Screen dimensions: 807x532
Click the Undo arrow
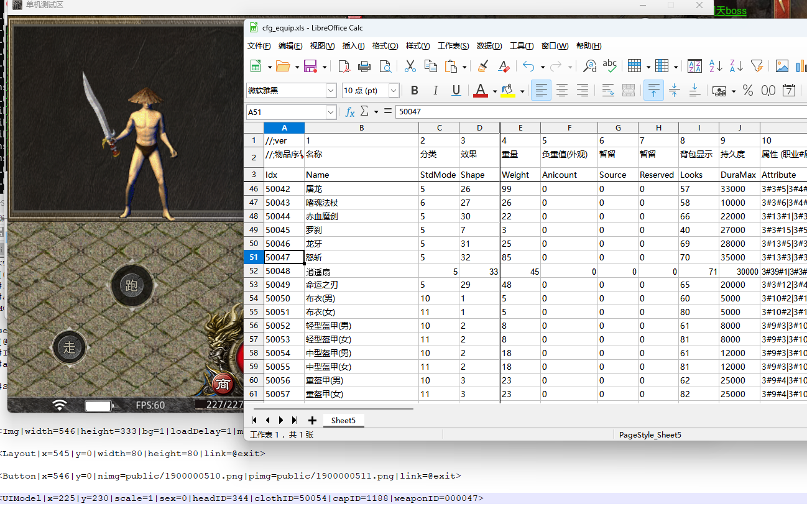click(529, 66)
